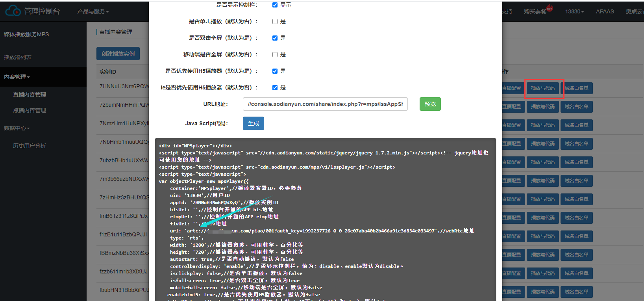644x301 pixels.
Task: Click 域名白名单 for row 7m3b66uzbNUXxW
Action: (x=577, y=181)
